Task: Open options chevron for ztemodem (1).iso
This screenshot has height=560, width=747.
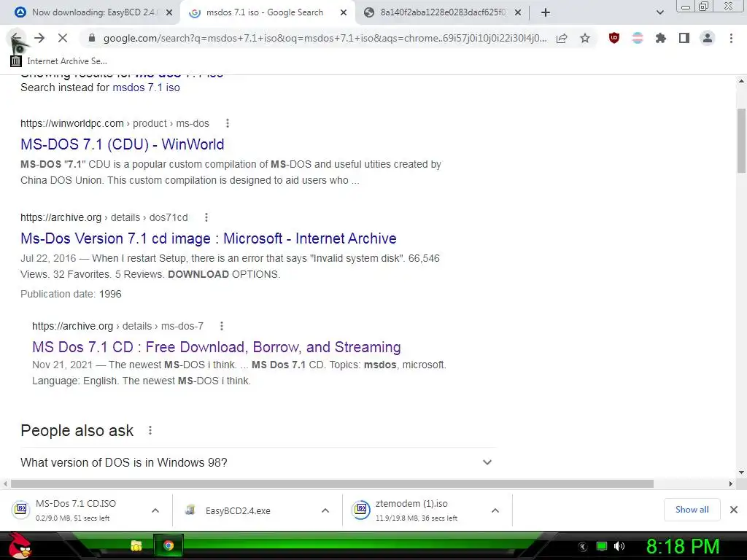Action: (x=495, y=510)
